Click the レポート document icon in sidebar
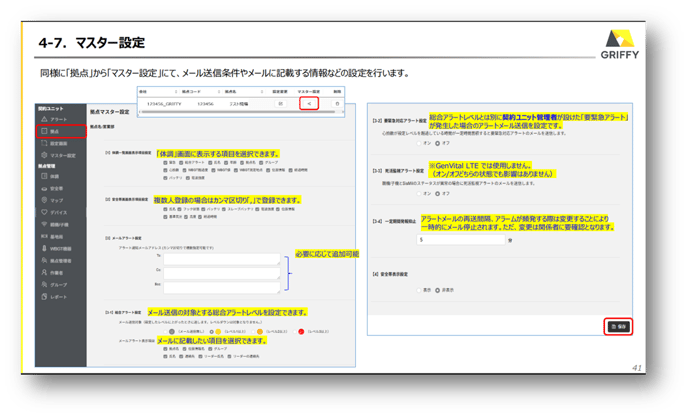The width and height of the screenshot is (688, 417). pos(44,297)
